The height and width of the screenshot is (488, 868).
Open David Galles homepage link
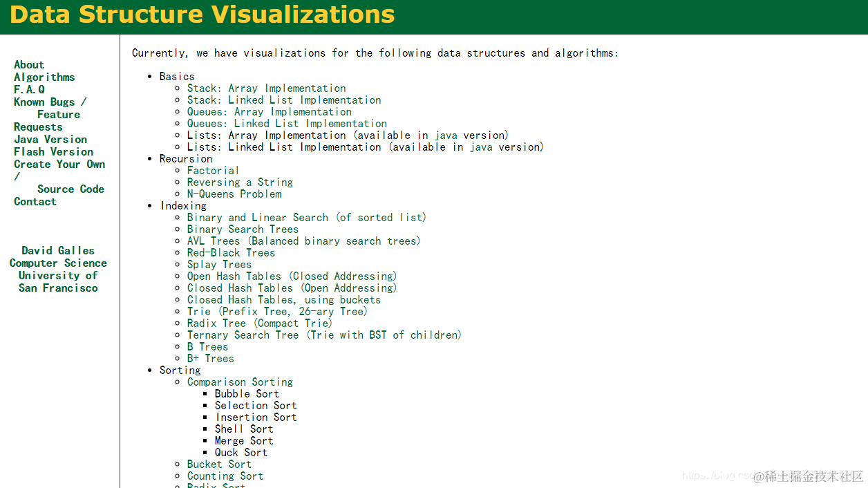(x=58, y=251)
